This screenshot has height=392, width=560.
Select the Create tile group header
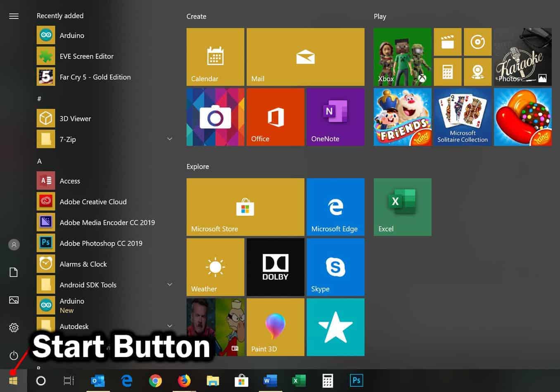(x=196, y=17)
